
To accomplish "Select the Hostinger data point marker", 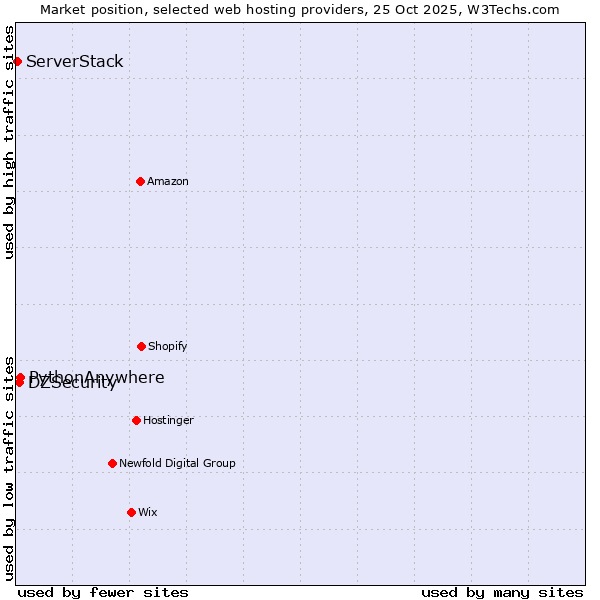I will [x=136, y=420].
